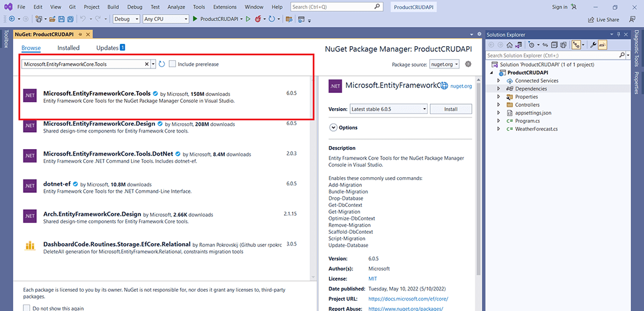Start debugging with green play icon
Image resolution: width=644 pixels, height=311 pixels.
tap(195, 19)
